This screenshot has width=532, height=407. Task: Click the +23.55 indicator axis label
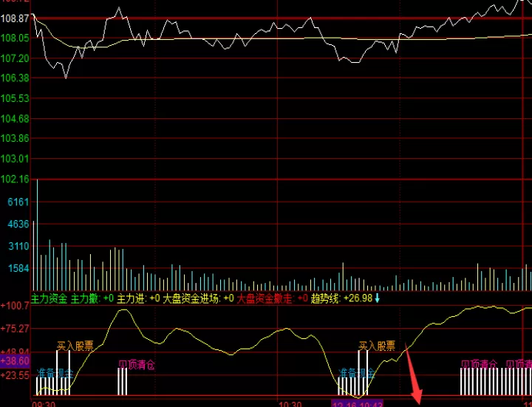[15, 375]
